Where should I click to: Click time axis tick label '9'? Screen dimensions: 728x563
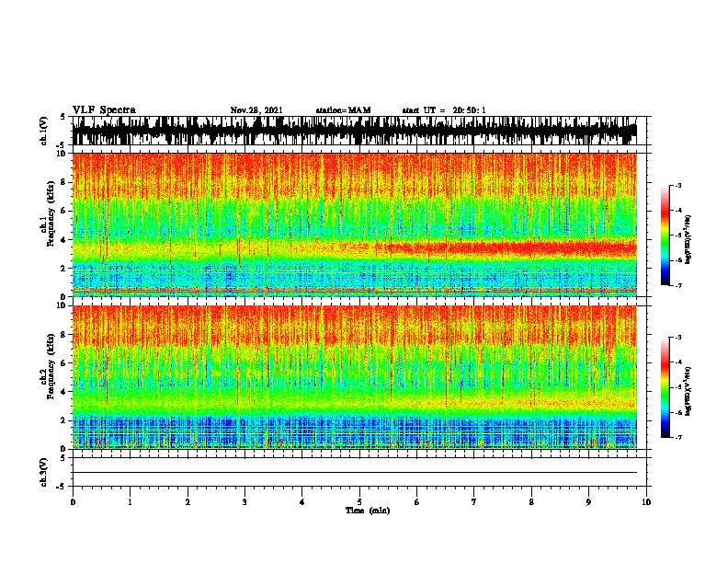coord(588,502)
